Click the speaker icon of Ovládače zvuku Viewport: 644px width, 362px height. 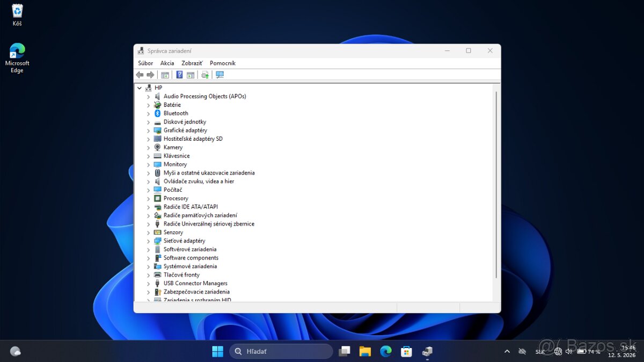(x=157, y=182)
